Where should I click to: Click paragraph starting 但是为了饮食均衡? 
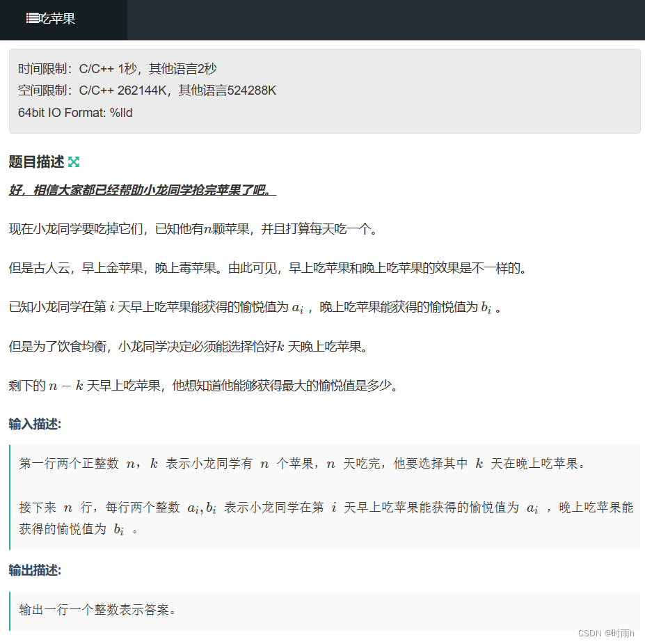(189, 347)
